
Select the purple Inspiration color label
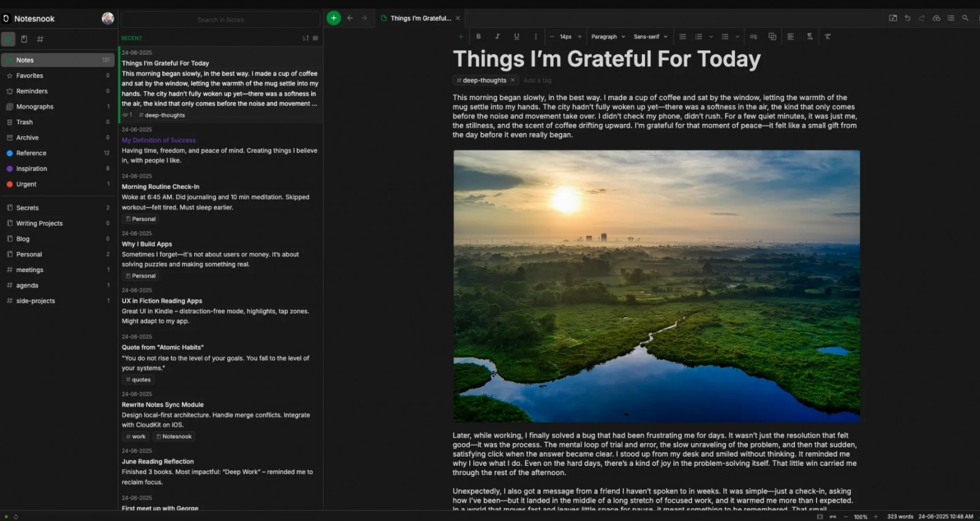[x=31, y=169]
